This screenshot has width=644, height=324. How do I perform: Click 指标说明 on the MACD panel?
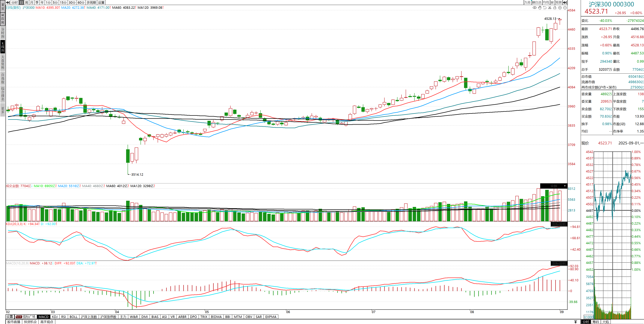point(559,263)
